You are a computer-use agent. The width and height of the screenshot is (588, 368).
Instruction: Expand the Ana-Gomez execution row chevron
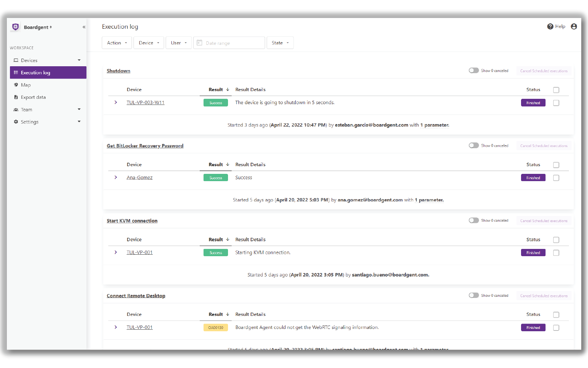tap(116, 177)
